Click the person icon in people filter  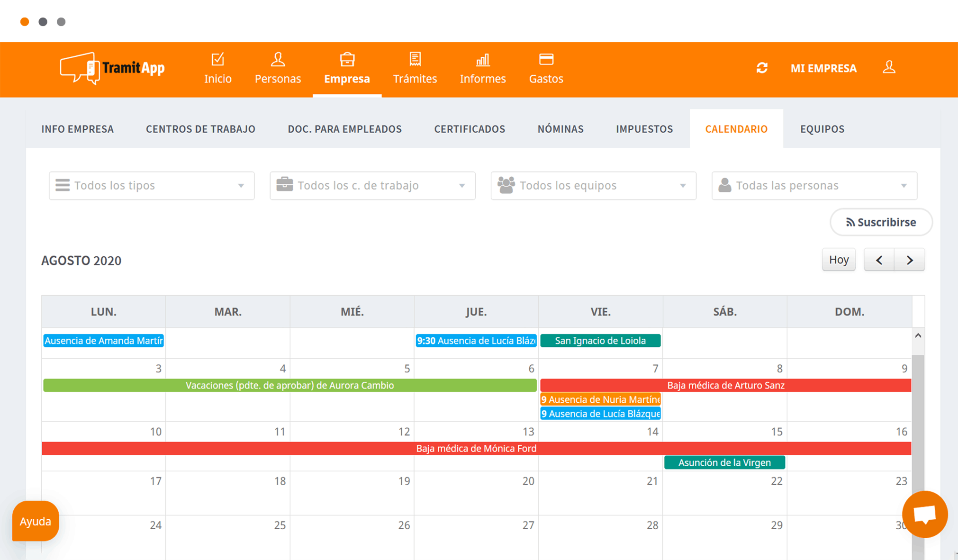tap(725, 185)
